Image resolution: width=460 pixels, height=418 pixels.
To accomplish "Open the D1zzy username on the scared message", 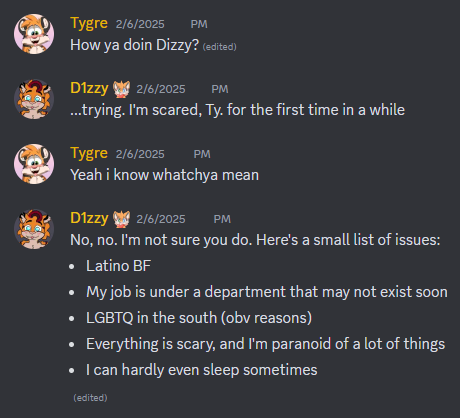I will (89, 88).
